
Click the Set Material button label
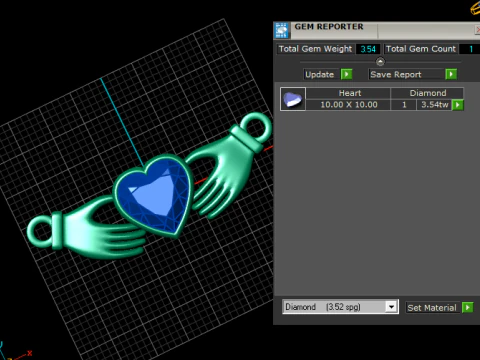(432, 308)
